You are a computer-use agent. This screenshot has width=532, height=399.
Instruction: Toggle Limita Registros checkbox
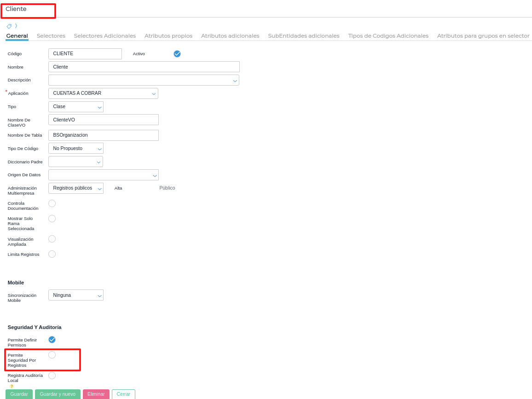coord(52,254)
